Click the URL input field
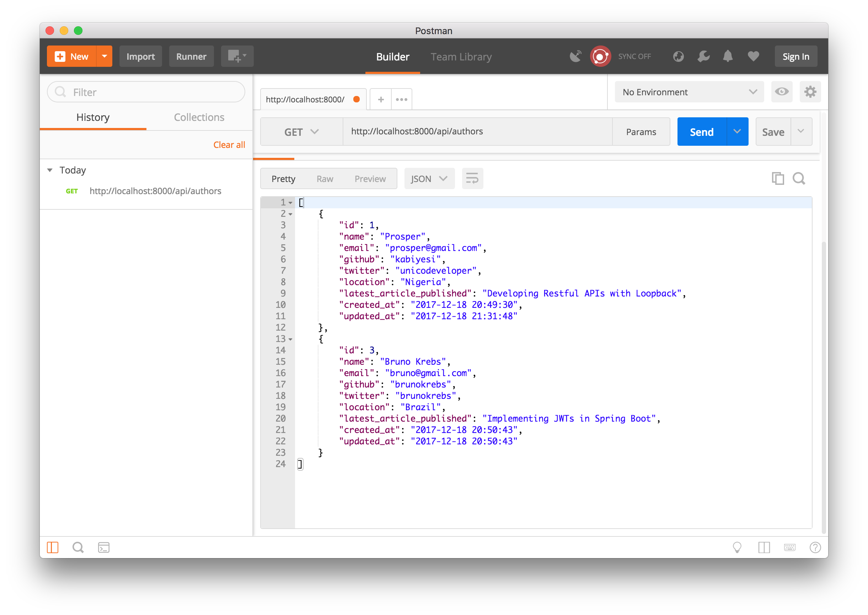 tap(473, 131)
